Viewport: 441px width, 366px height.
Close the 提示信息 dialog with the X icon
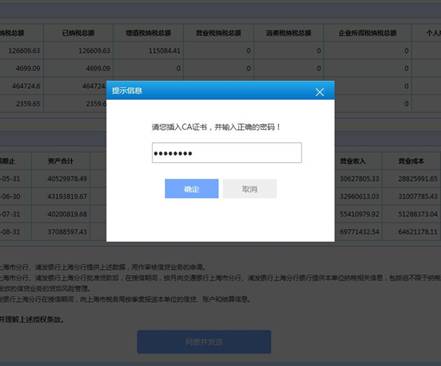(x=319, y=92)
